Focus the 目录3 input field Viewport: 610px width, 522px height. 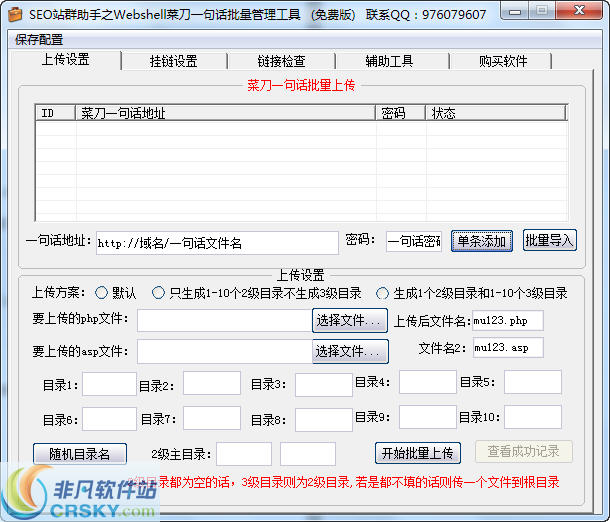point(324,385)
